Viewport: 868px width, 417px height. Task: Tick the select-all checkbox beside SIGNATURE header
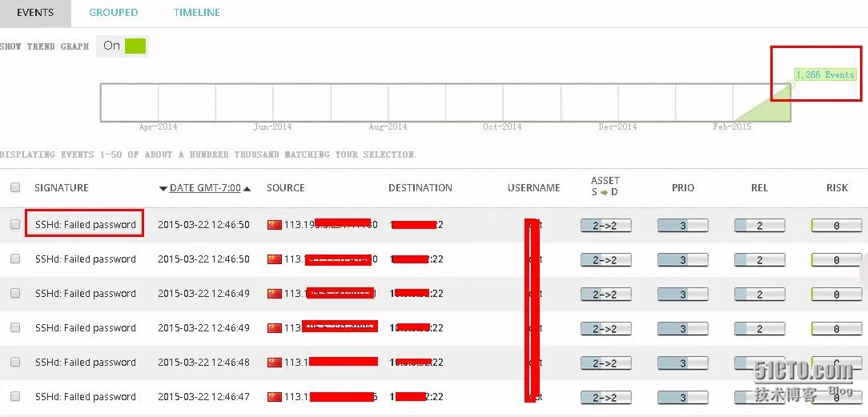coord(15,187)
